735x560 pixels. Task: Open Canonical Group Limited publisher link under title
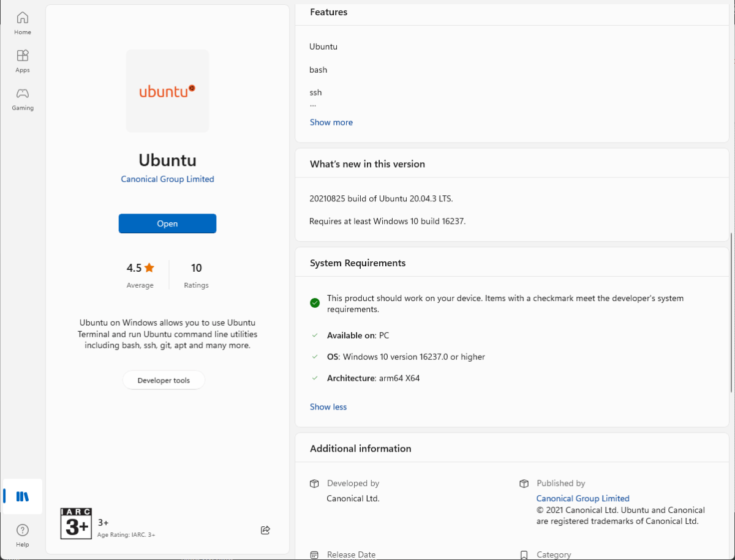167,179
